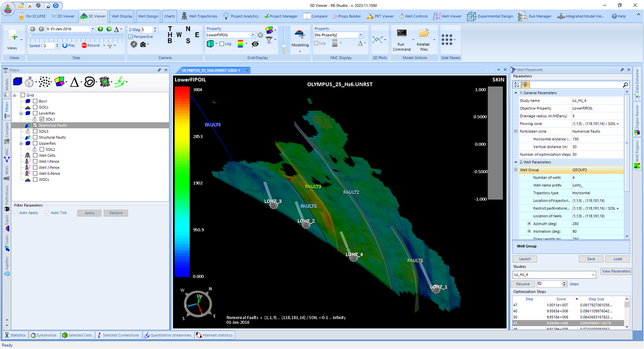Open the grid cell display mode icon

tap(210, 44)
